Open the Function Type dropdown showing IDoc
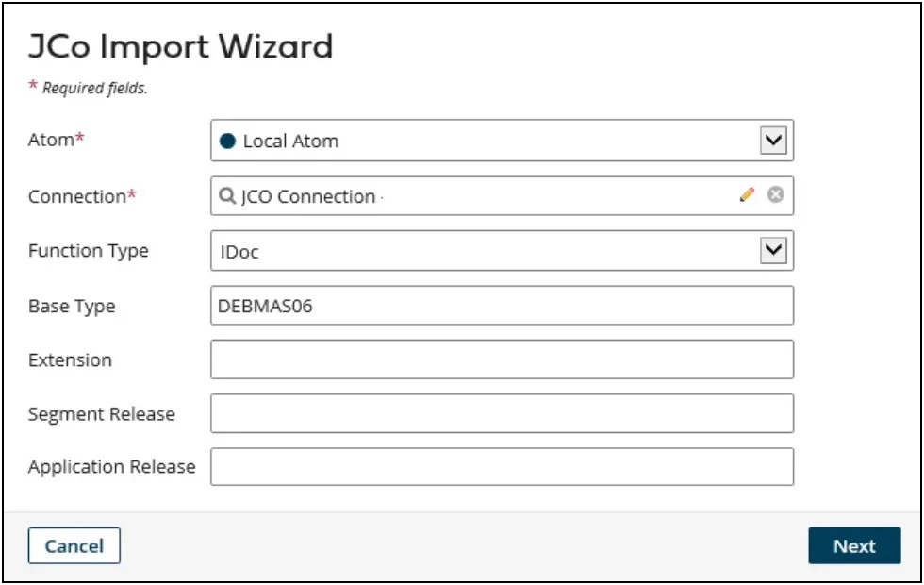The image size is (924, 585). click(771, 250)
